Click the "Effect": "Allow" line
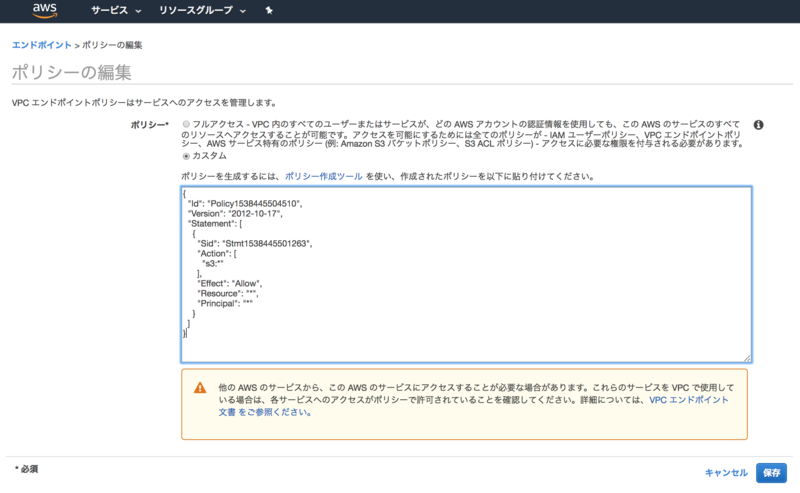The width and height of the screenshot is (800, 493). click(x=230, y=283)
